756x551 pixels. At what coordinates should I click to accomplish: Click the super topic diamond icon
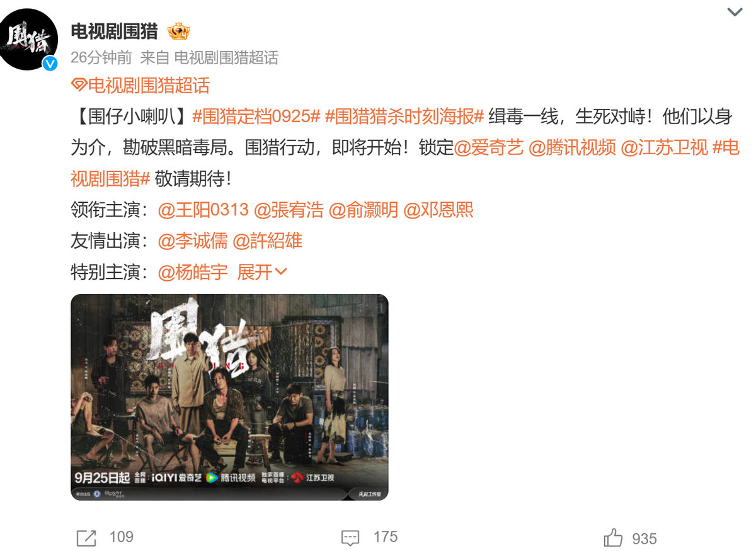(x=78, y=85)
